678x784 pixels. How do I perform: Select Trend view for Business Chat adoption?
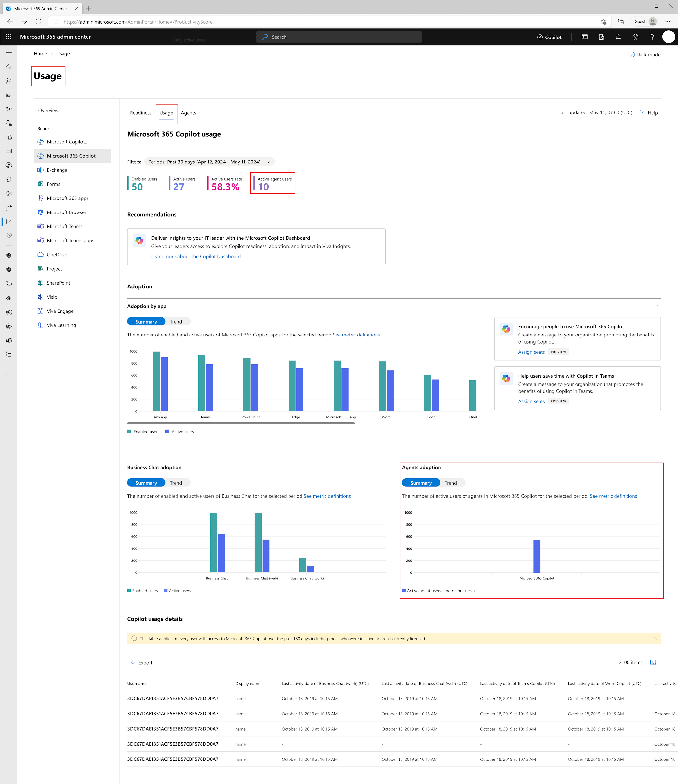click(x=176, y=483)
